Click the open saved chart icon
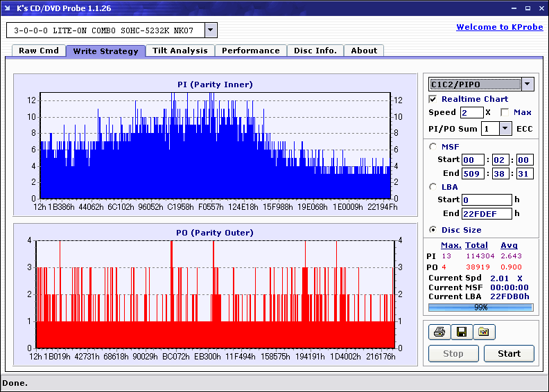Image resolution: width=549 pixels, height=392 pixels. tap(484, 332)
